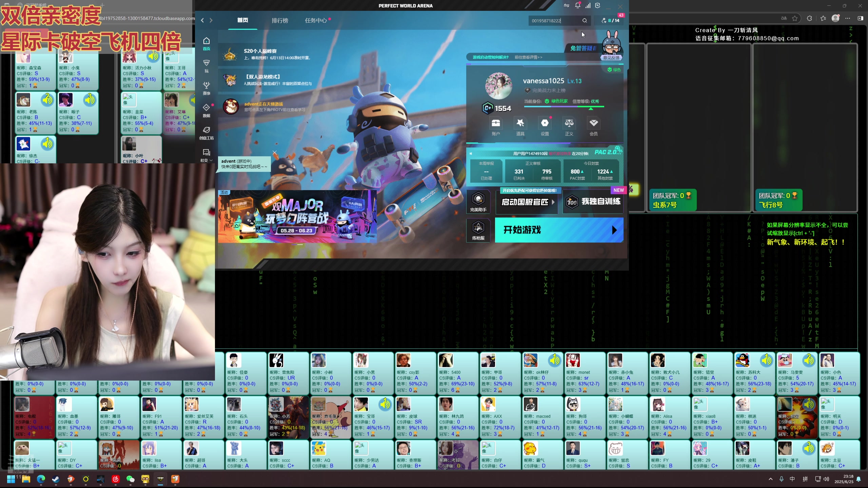868x488 pixels.
Task: Switch to the 任务中心 task center tab
Action: [x=316, y=21]
